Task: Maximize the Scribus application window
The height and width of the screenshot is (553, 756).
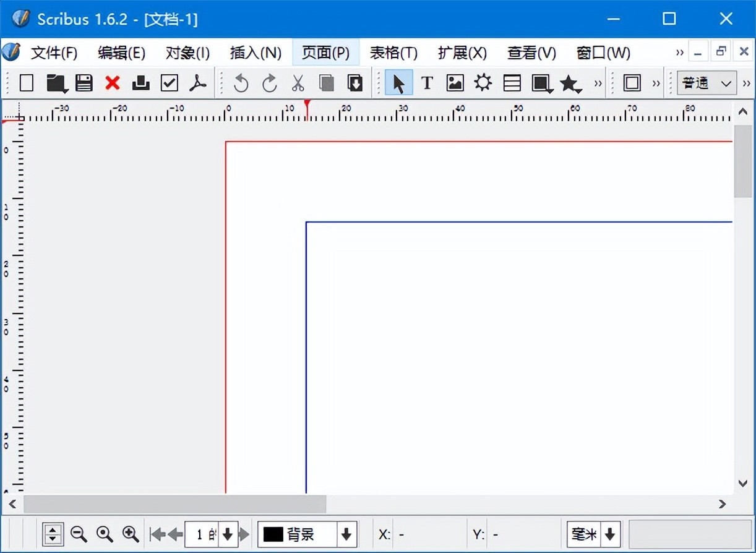Action: pos(669,19)
